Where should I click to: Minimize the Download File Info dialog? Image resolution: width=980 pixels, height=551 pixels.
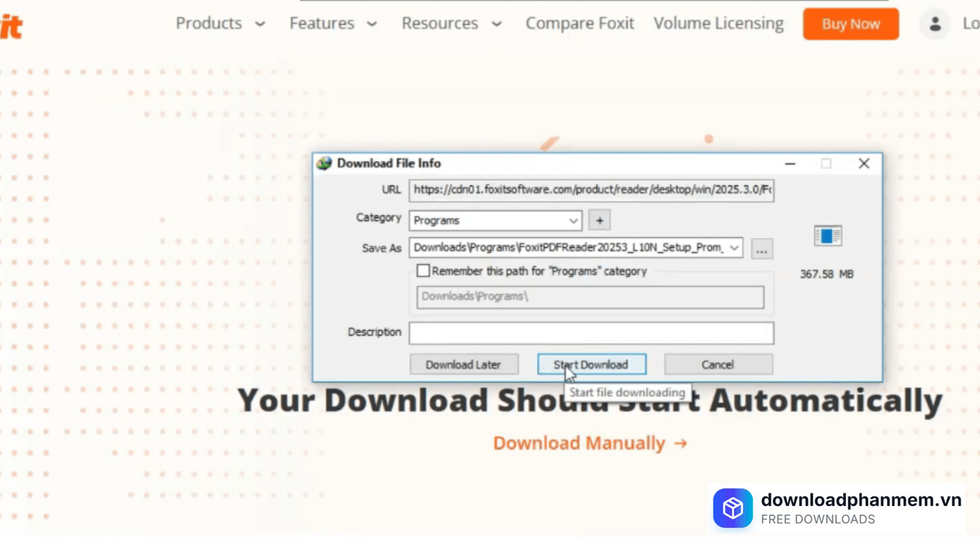[790, 163]
